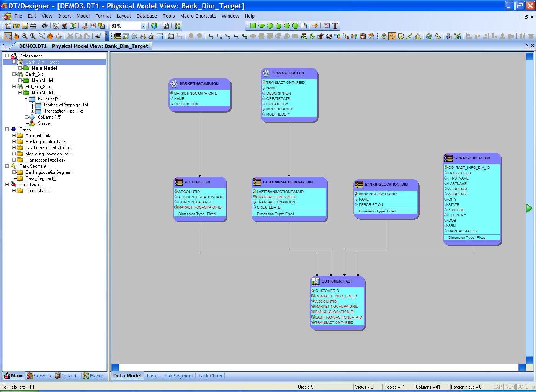This screenshot has width=536, height=392.
Task: Open the Database menu
Action: 147,16
